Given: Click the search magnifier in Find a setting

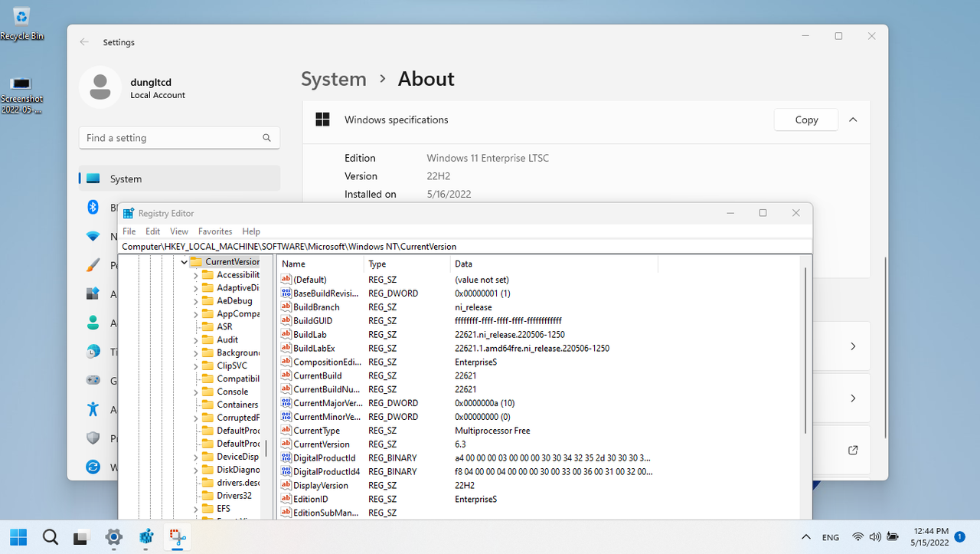Looking at the screenshot, I should (x=266, y=138).
